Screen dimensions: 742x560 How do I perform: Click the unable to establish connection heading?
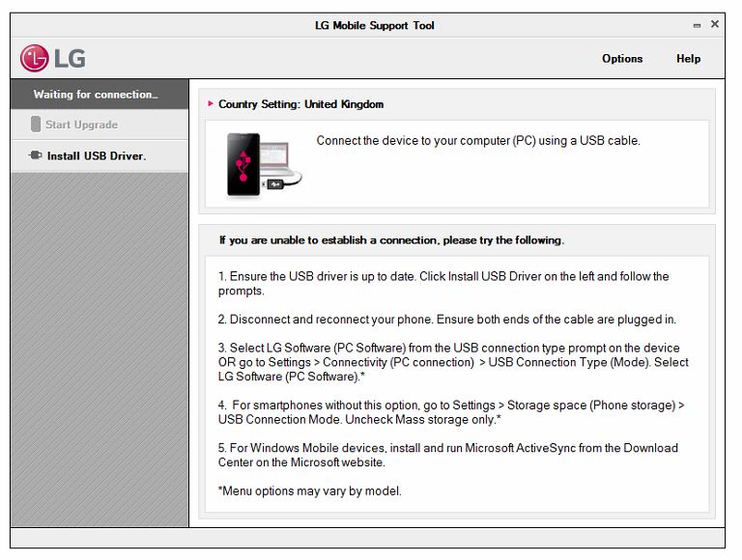(391, 240)
